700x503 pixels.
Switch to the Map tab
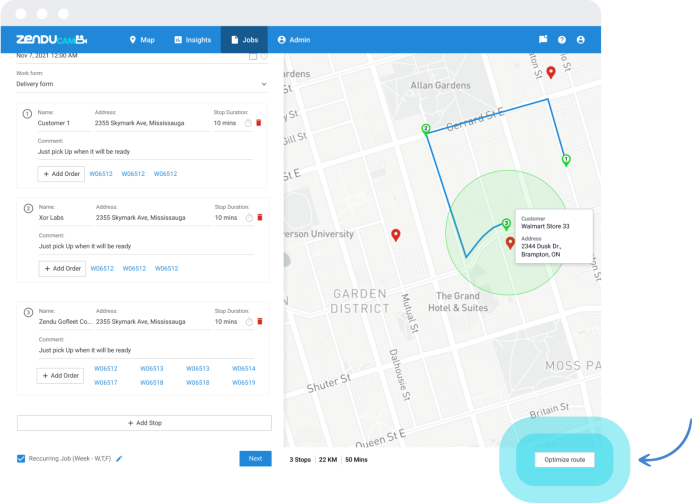pos(141,40)
